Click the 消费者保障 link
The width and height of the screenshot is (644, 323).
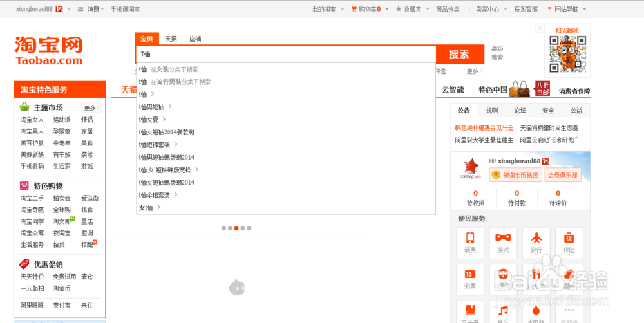pyautogui.click(x=574, y=91)
